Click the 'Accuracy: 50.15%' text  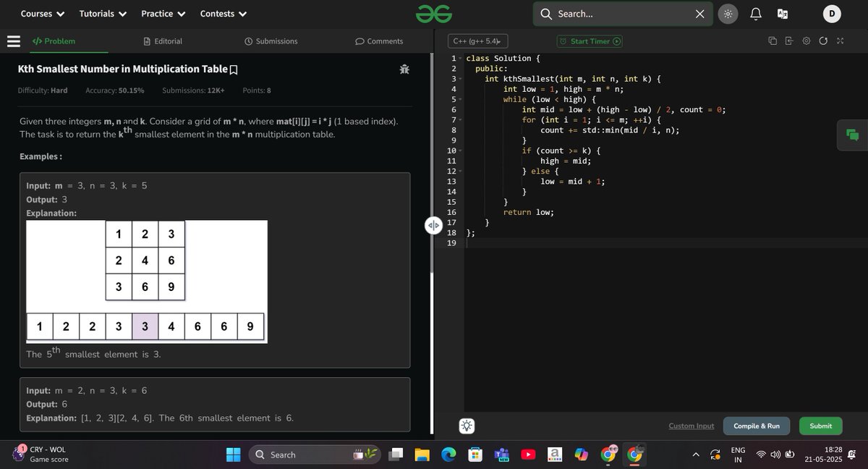pos(114,90)
